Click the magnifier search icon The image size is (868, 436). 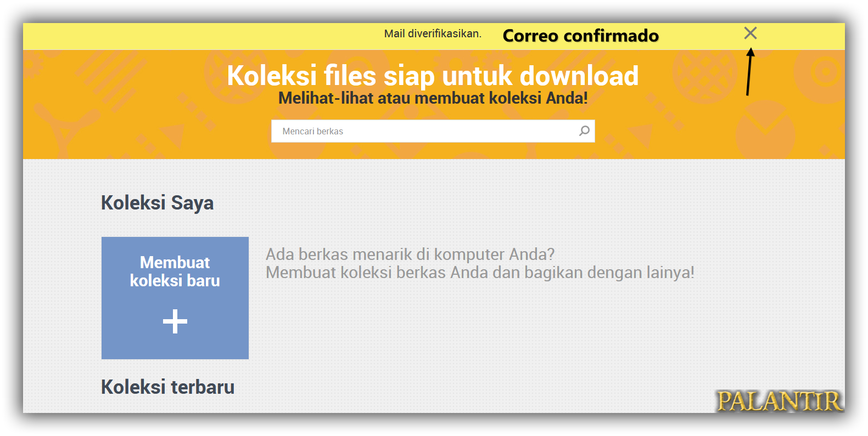coord(584,131)
